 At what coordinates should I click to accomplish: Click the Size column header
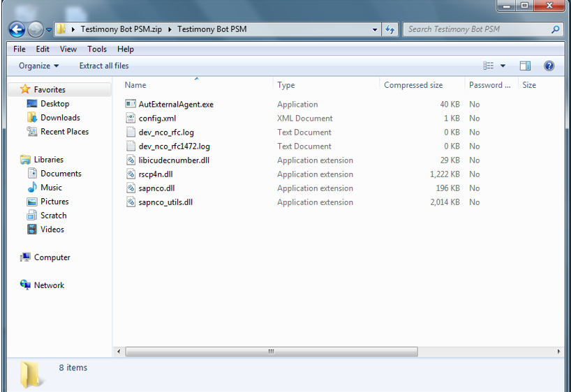(541, 85)
